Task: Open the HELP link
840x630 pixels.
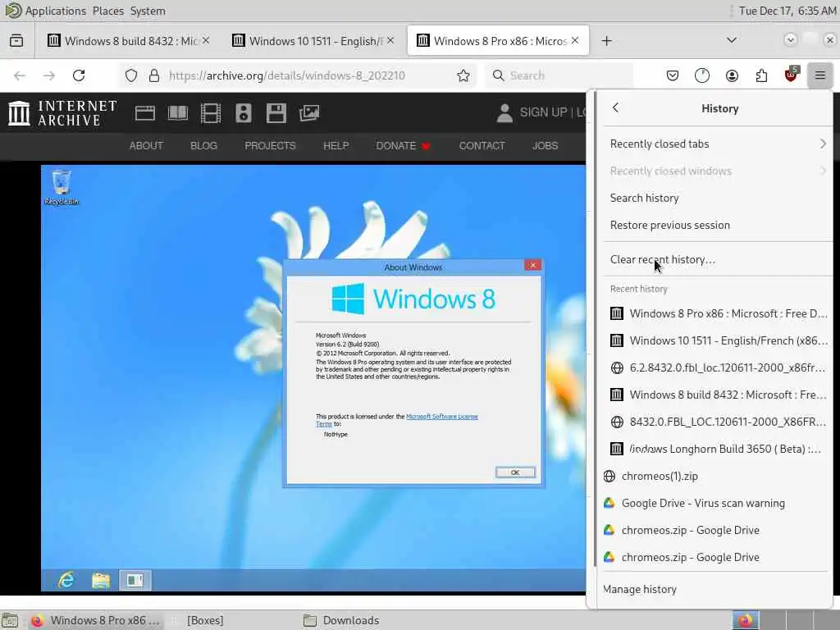Action: (336, 146)
